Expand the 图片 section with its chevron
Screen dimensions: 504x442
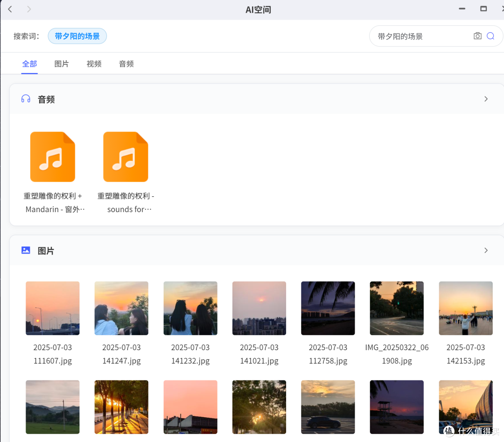point(486,250)
